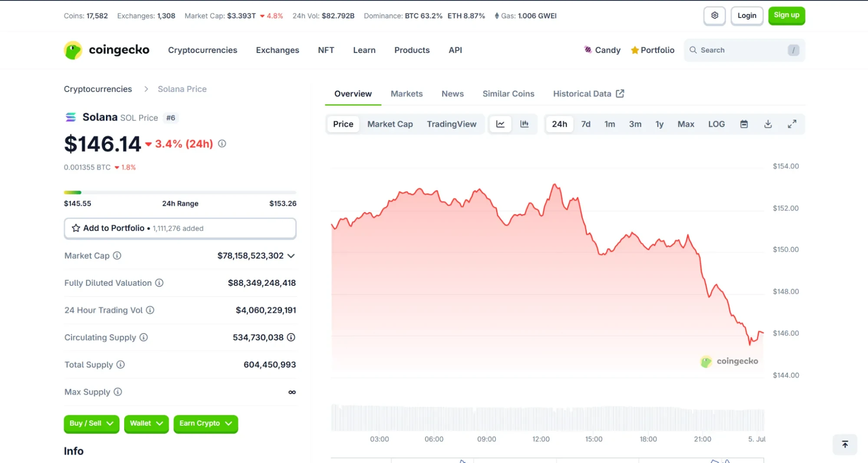Open the API nav link
The image size is (868, 463).
click(455, 50)
